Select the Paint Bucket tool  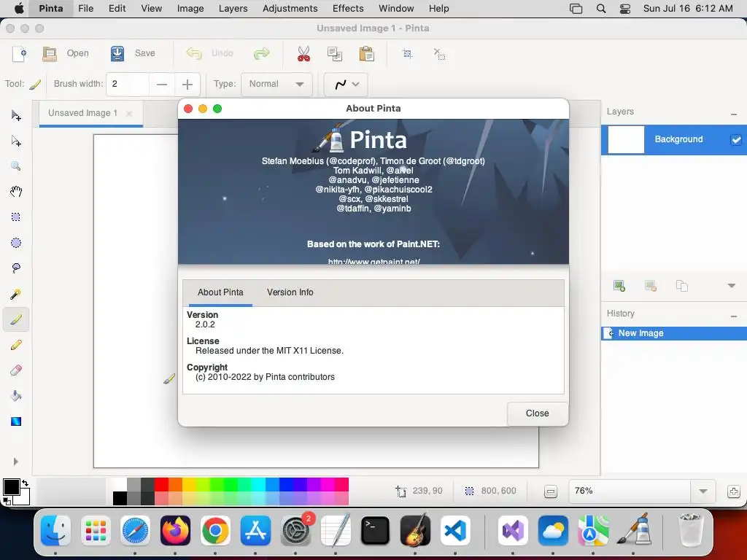click(16, 396)
